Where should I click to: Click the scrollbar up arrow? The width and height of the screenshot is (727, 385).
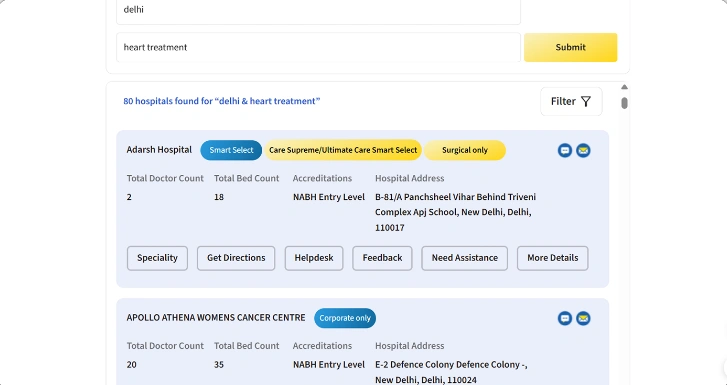pos(625,87)
